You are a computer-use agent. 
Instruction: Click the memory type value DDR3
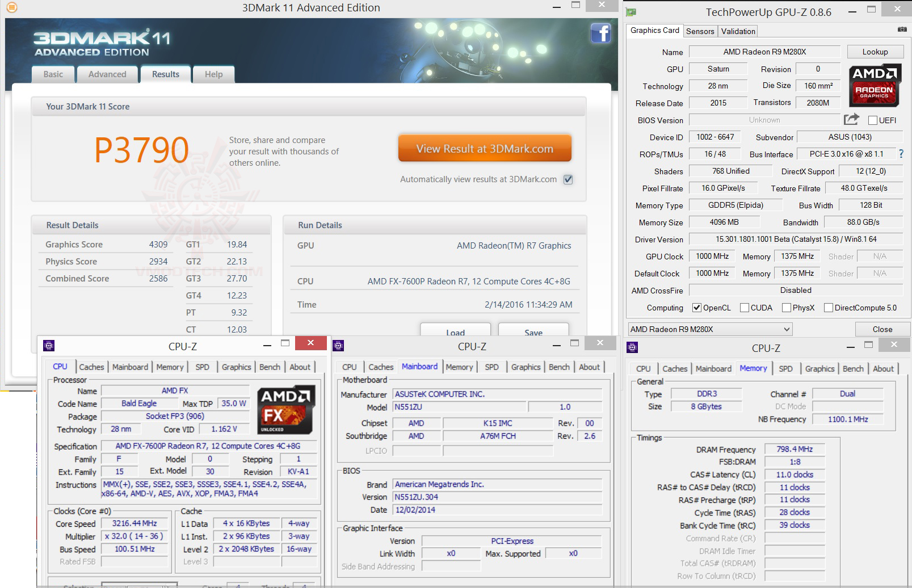707,394
